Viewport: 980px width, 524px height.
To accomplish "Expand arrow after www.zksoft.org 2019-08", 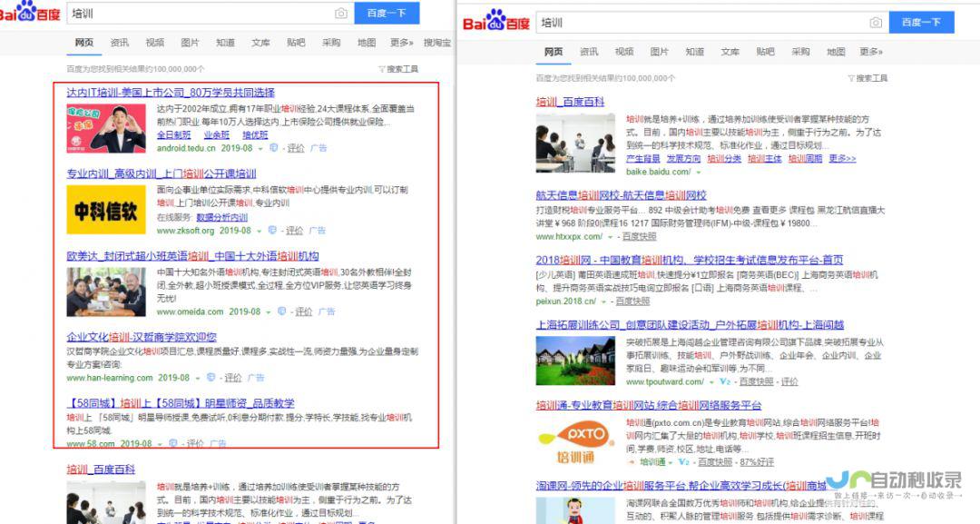I will click(x=259, y=232).
